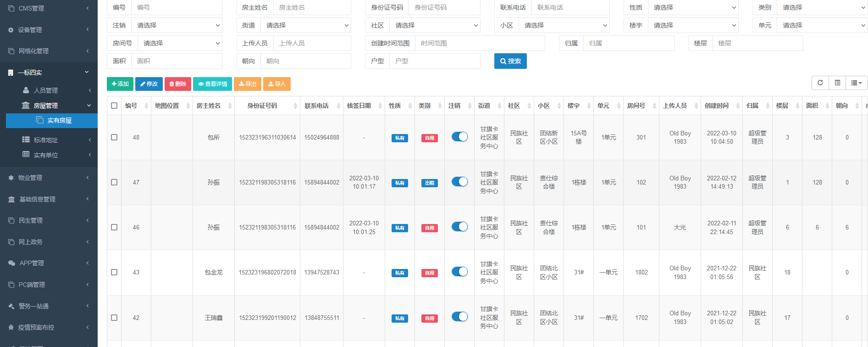Toggle the 注销 switch for row 43
This screenshot has width=868, height=347.
(x=459, y=272)
